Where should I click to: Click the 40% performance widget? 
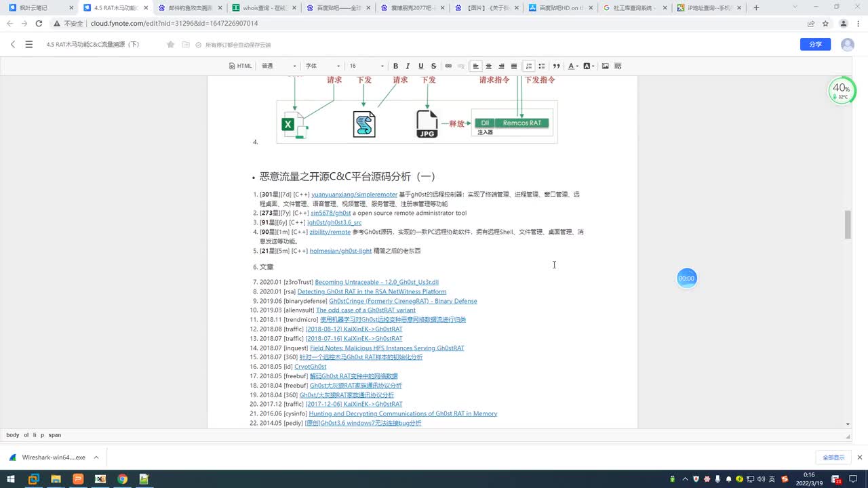tap(841, 91)
